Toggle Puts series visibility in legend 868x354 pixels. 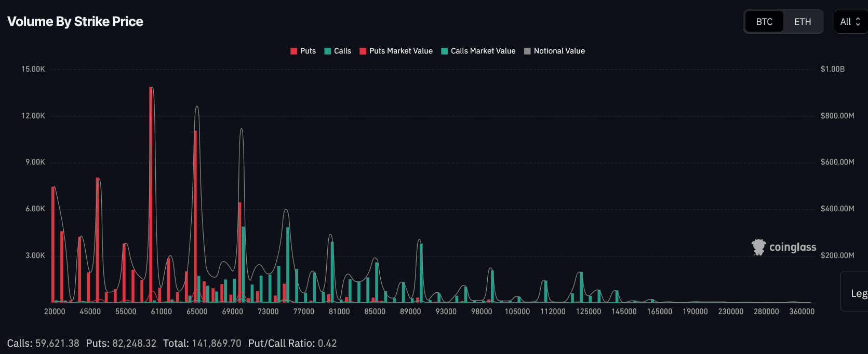pos(308,51)
